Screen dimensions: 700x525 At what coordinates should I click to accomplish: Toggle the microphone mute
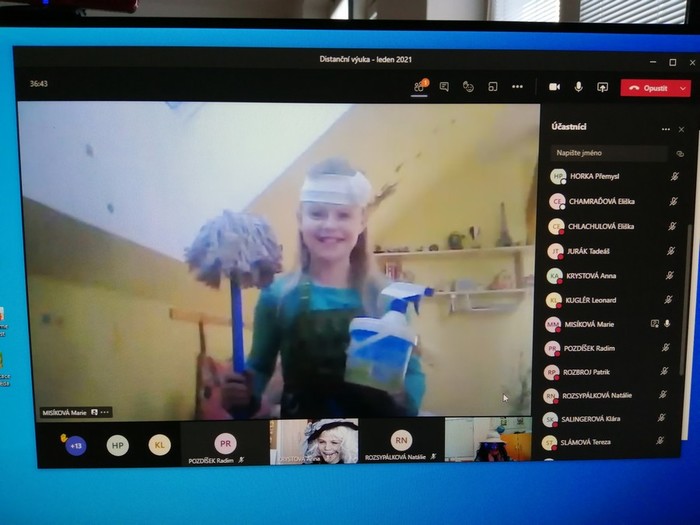[x=578, y=87]
